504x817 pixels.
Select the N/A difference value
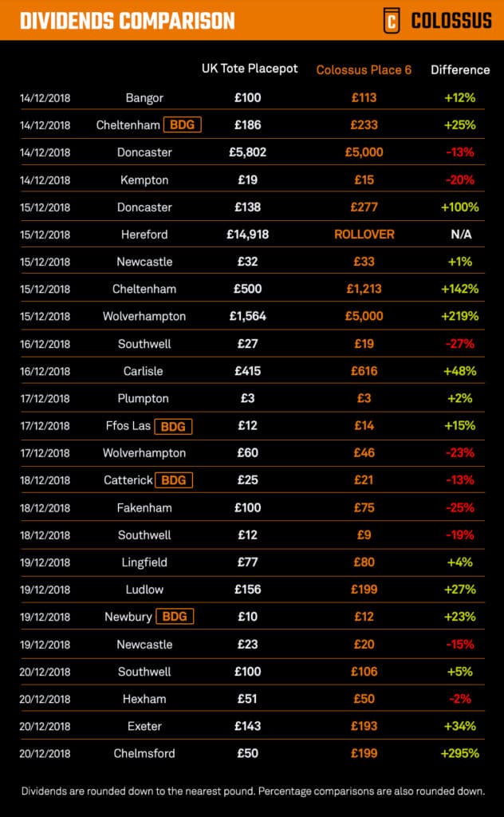pos(460,235)
